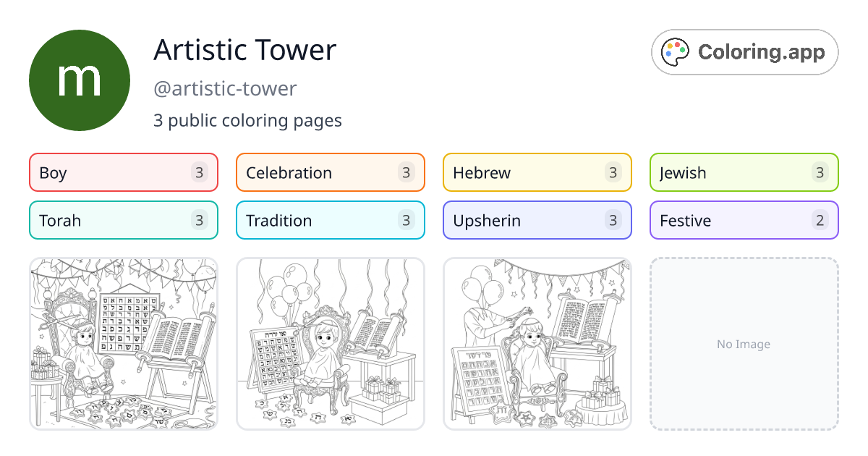The height and width of the screenshot is (456, 868).
Task: Click the count badge on the Celebration tag
Action: click(407, 172)
